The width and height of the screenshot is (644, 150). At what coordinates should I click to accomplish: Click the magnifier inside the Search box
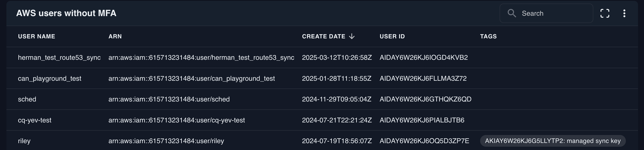pos(512,13)
